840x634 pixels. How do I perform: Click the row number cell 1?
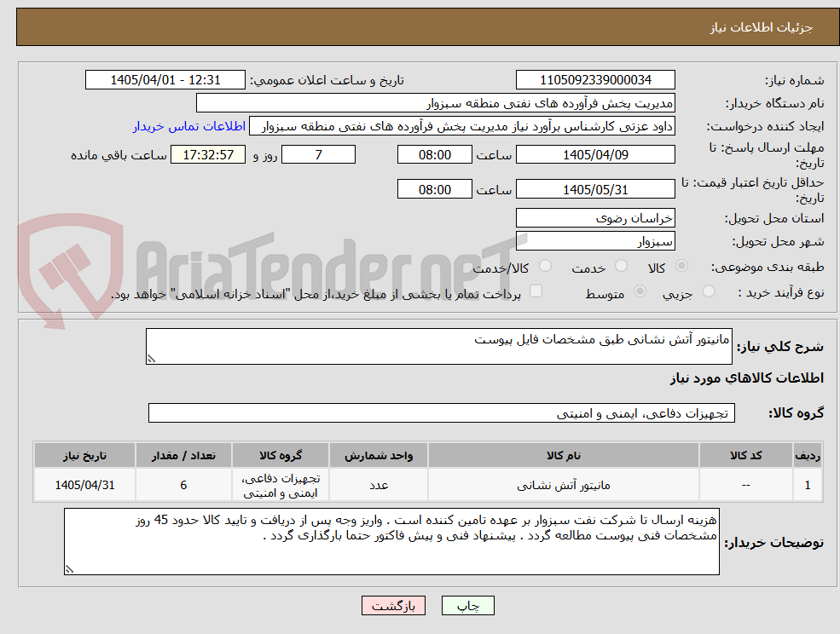808,485
